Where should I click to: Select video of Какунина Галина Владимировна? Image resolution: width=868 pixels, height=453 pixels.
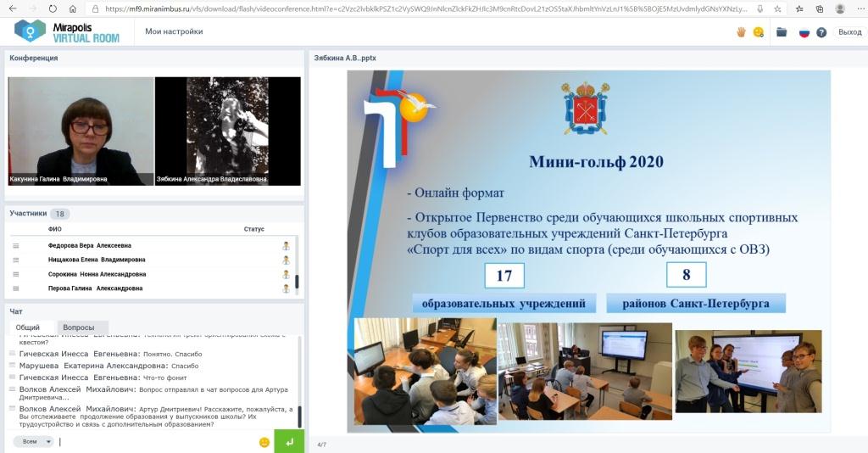tap(81, 131)
